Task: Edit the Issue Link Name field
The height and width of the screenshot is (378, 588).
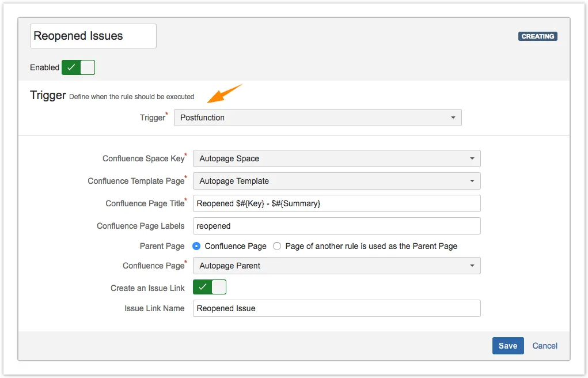Action: coord(336,308)
